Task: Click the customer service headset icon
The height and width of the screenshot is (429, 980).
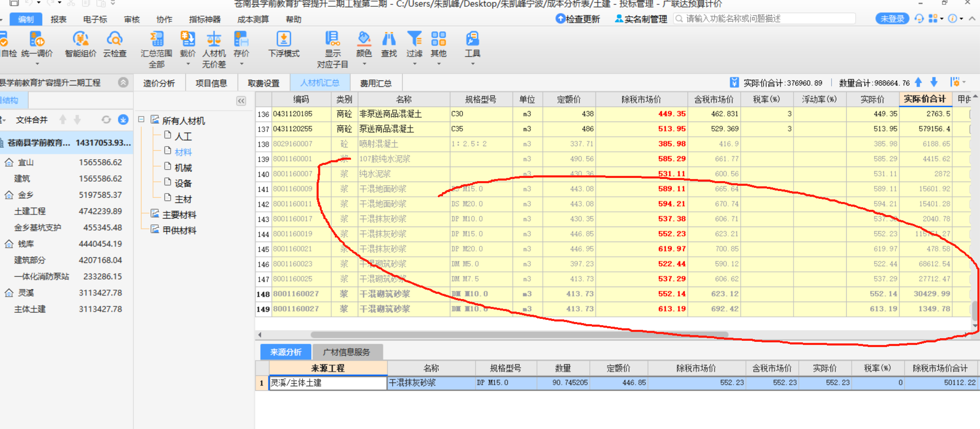Action: click(919, 19)
